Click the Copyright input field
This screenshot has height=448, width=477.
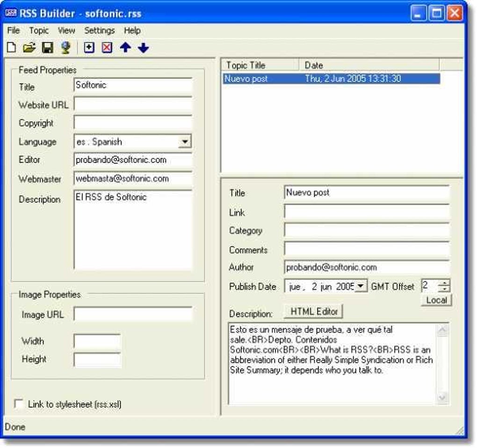[133, 123]
